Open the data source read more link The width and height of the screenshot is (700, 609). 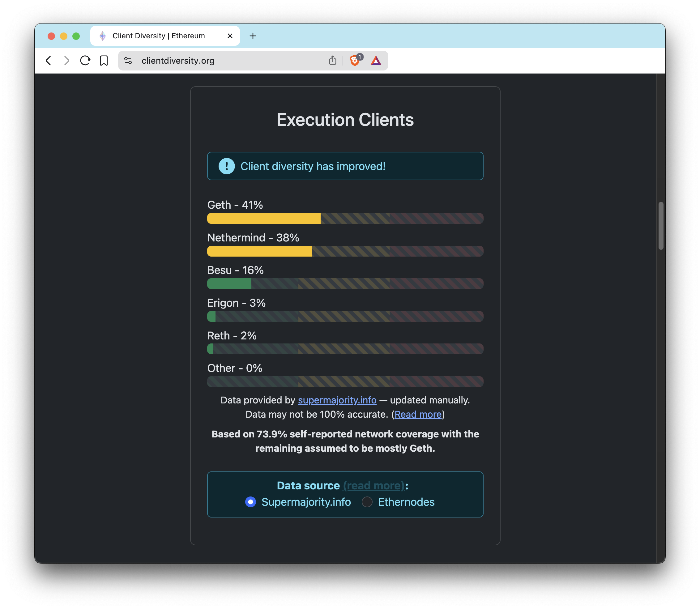(373, 486)
